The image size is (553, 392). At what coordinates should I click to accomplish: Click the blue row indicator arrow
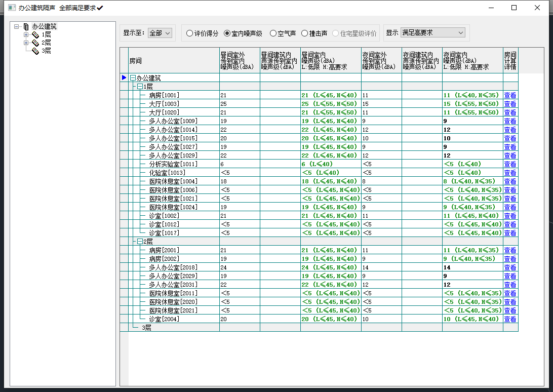click(124, 77)
